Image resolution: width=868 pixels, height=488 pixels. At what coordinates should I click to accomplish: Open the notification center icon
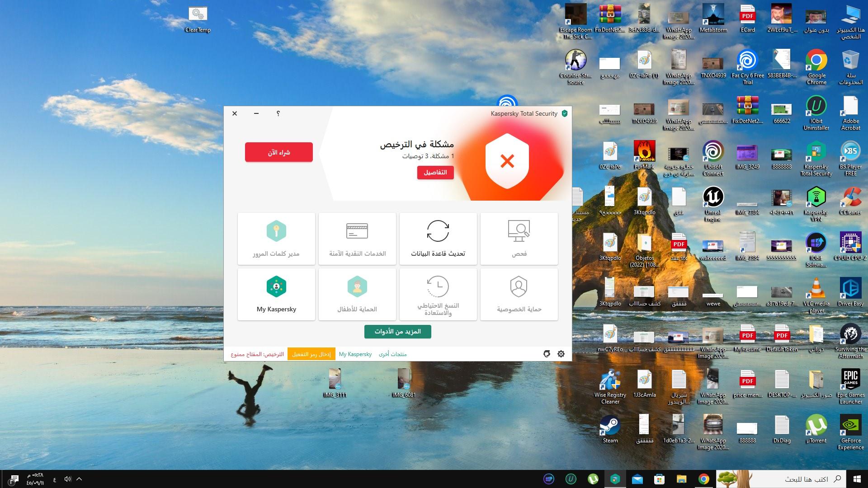tap(13, 479)
